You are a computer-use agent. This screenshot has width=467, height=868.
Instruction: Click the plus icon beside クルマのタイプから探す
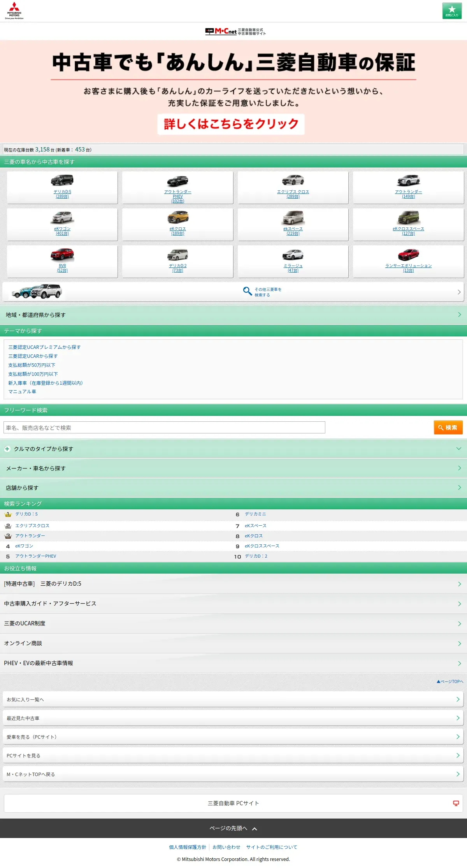[x=7, y=449]
